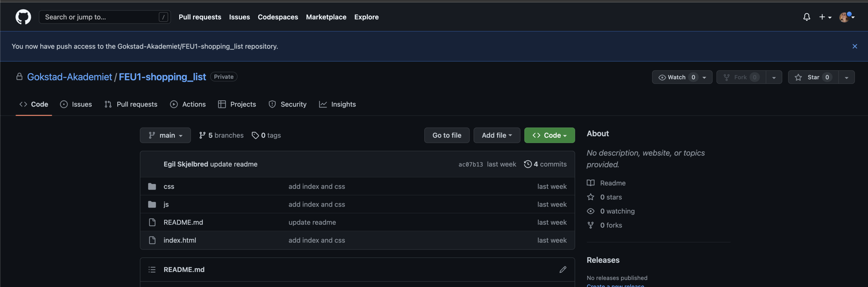This screenshot has height=287, width=868.
Task: Switch to the Security tab
Action: click(287, 104)
